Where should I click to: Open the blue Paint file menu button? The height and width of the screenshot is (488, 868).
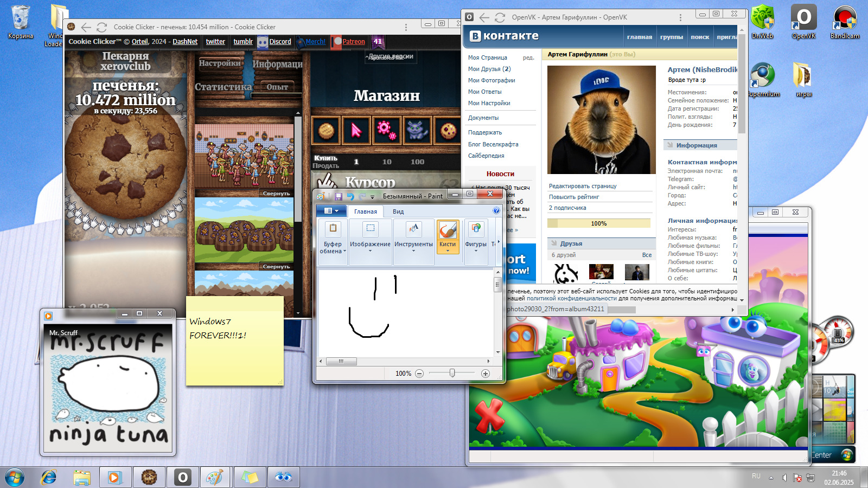coord(331,211)
